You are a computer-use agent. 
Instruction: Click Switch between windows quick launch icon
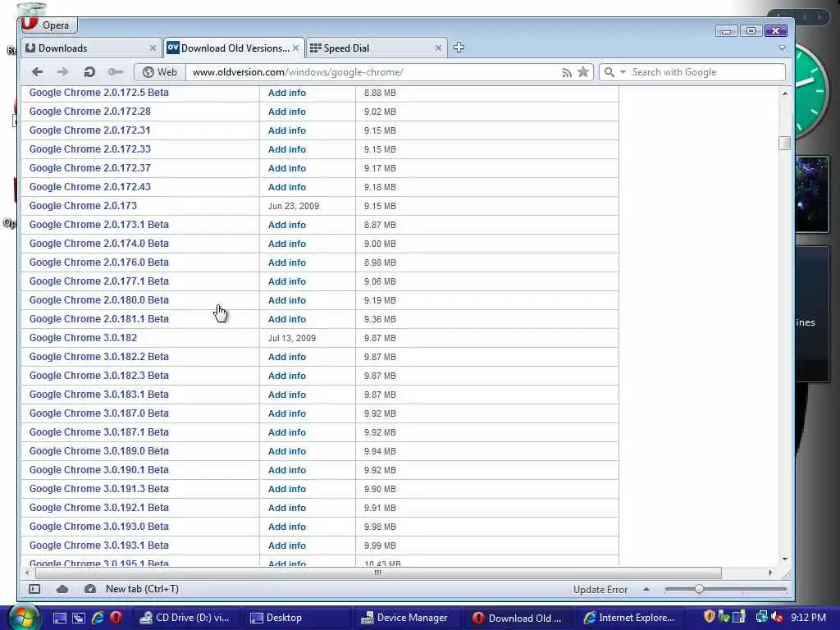[78, 618]
